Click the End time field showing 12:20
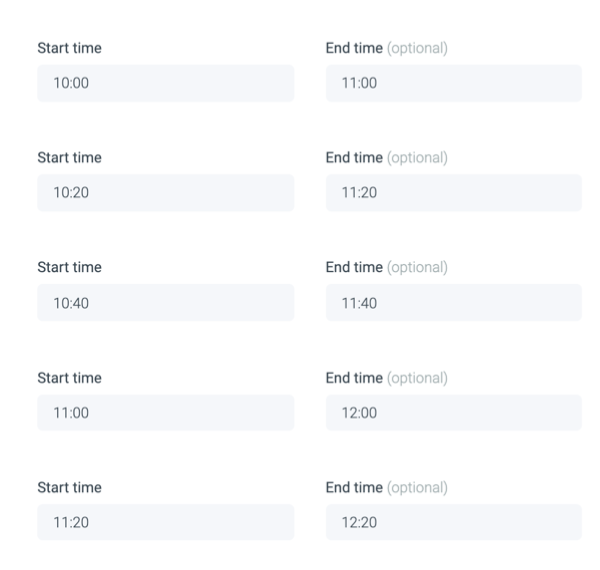Screen dimensions: 600x570 [x=453, y=522]
